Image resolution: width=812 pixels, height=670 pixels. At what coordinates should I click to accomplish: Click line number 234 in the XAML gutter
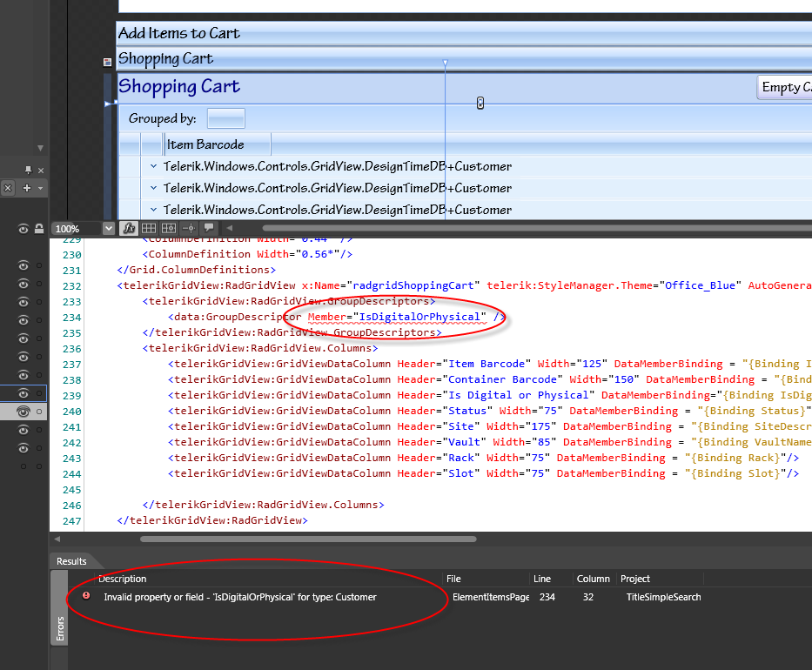(x=72, y=318)
